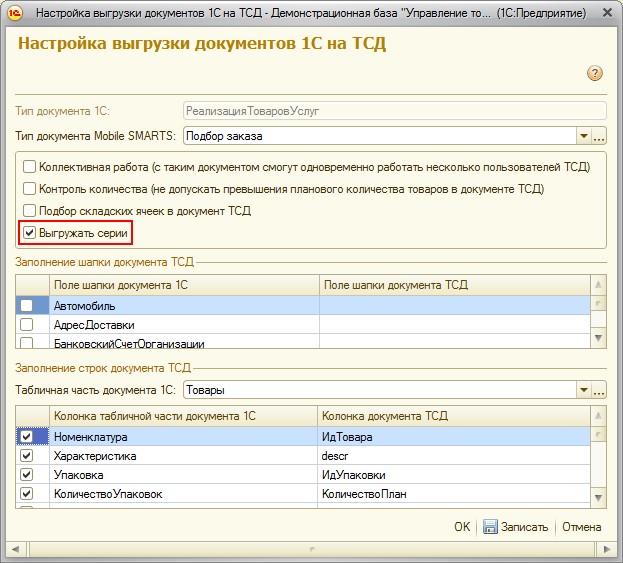The image size is (623, 563).
Task: Click the Подбор заказа input field
Action: click(379, 136)
